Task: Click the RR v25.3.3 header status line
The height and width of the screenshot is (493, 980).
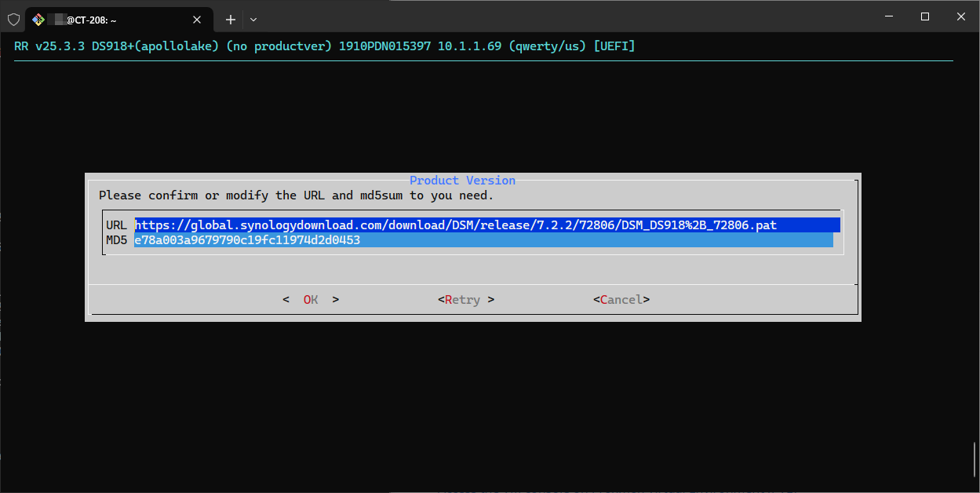Action: (x=324, y=46)
